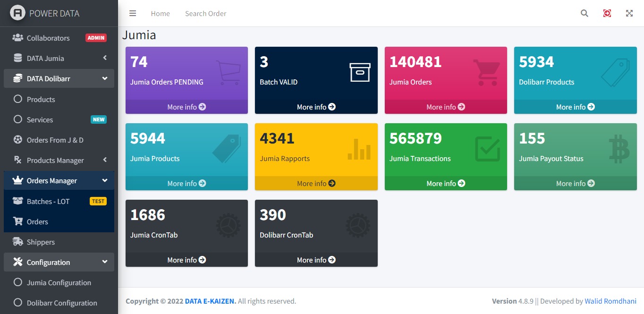Click the Orders cart icon in the sidebar
The image size is (644, 314).
(18, 221)
